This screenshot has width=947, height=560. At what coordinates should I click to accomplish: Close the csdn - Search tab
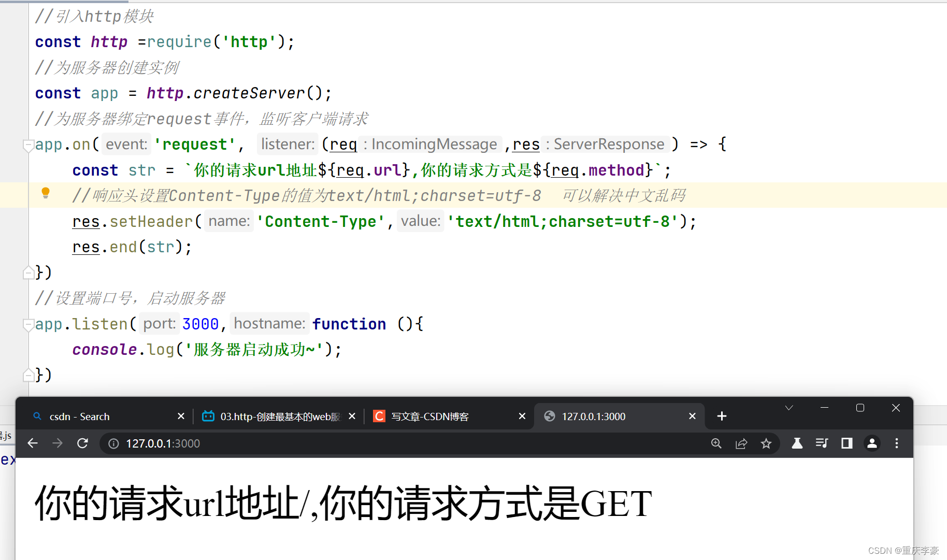[x=181, y=416]
